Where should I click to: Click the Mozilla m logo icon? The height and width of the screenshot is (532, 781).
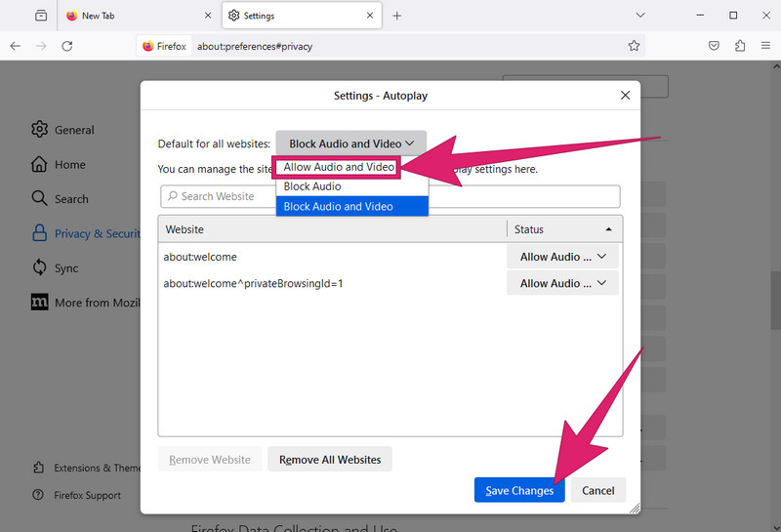tap(40, 302)
